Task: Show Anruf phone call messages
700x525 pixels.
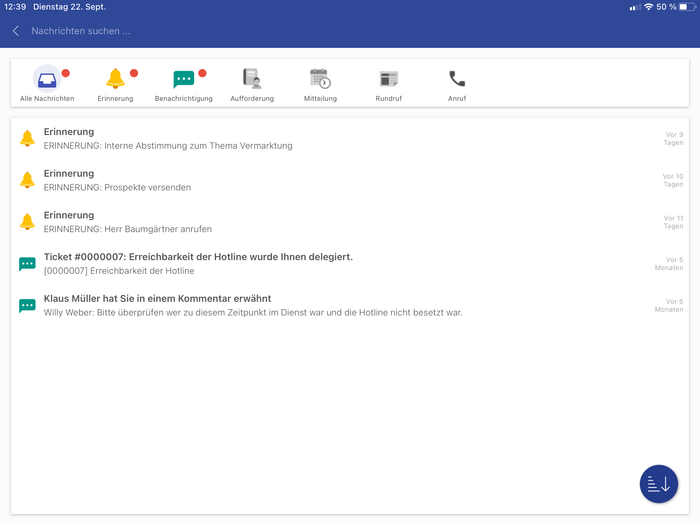Action: pos(457,79)
